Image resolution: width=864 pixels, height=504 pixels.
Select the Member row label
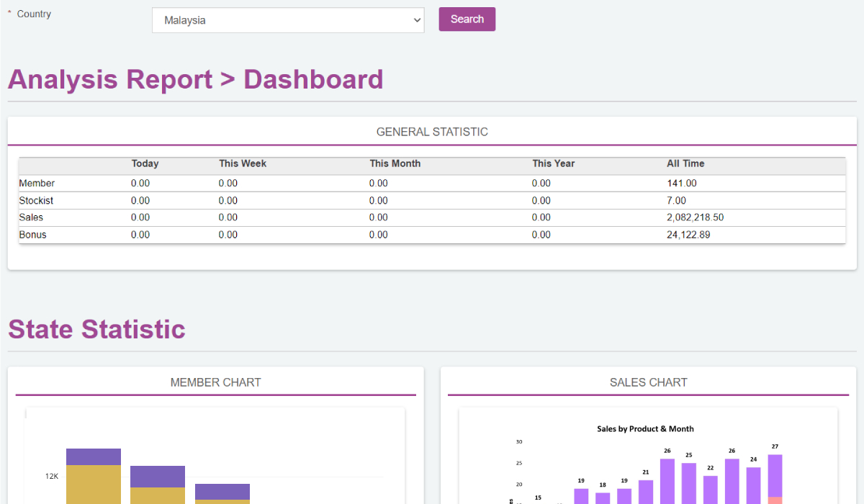coord(37,184)
